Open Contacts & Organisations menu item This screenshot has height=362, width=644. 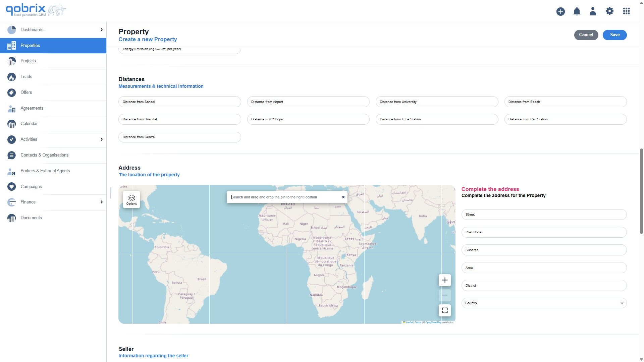click(53, 155)
